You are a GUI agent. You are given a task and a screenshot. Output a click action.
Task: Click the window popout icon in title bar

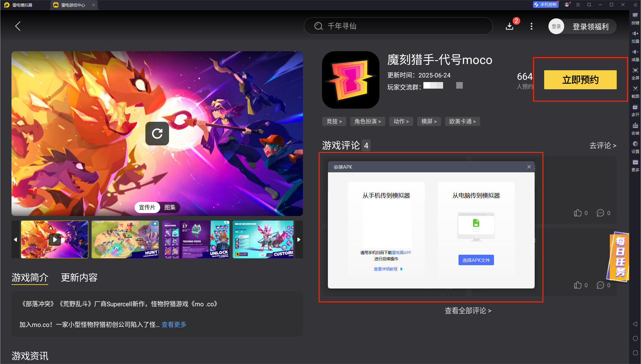point(589,5)
